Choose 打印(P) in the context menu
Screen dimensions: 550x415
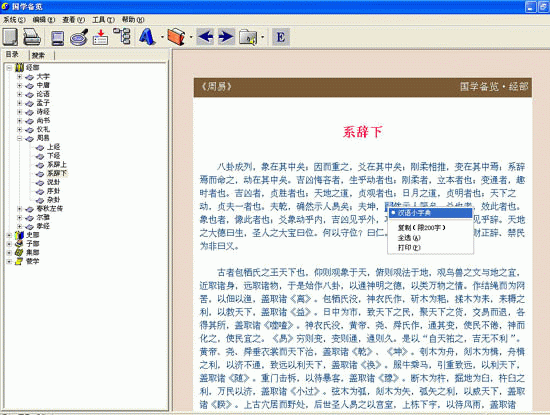coord(409,248)
